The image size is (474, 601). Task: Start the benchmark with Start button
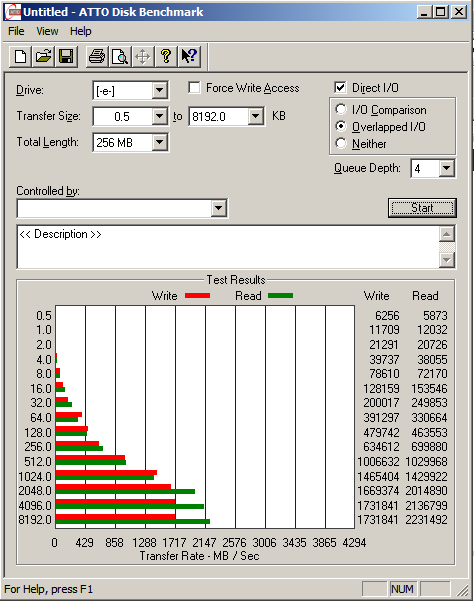click(x=422, y=208)
